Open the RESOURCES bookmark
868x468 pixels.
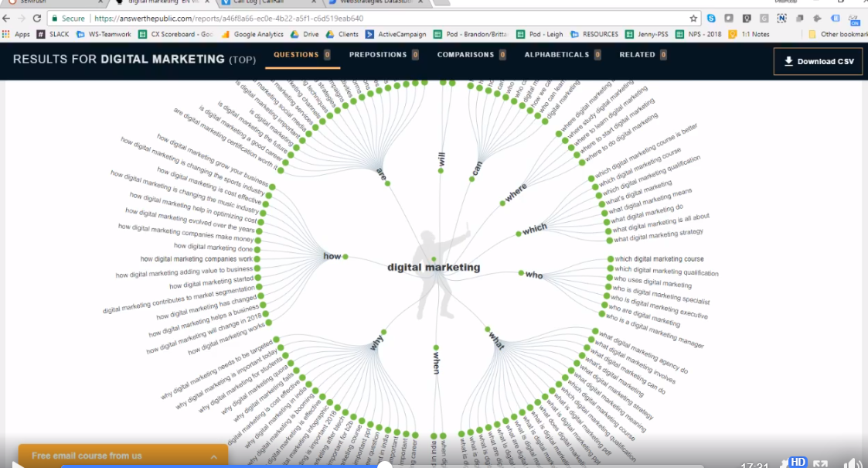594,34
